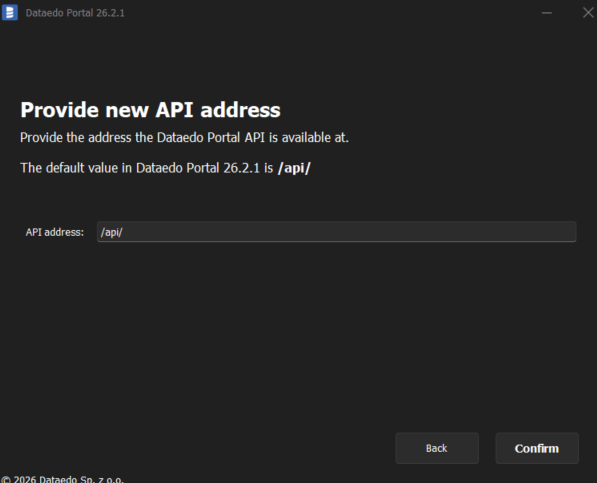This screenshot has height=483, width=597.
Task: Click the sentence about where Portal API is available
Action: click(184, 137)
